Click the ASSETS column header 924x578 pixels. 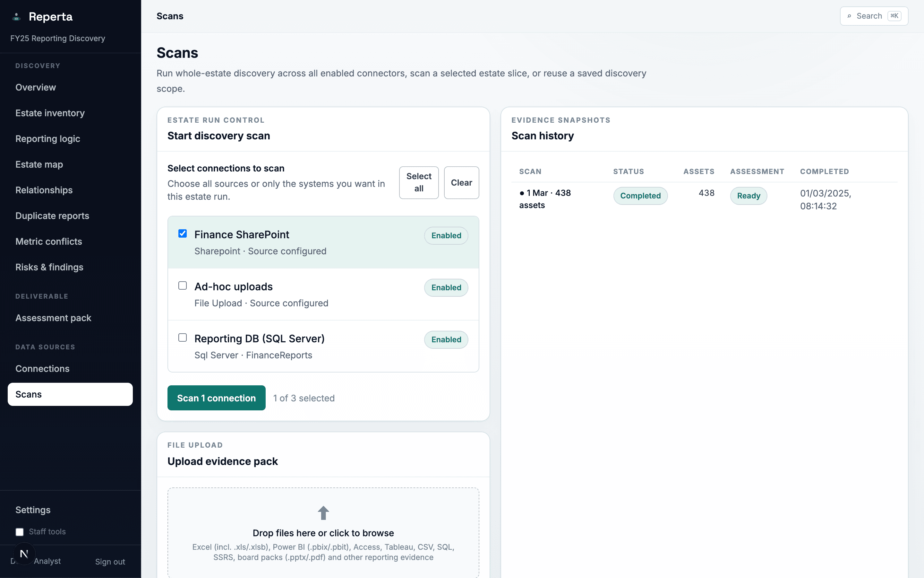pyautogui.click(x=699, y=172)
